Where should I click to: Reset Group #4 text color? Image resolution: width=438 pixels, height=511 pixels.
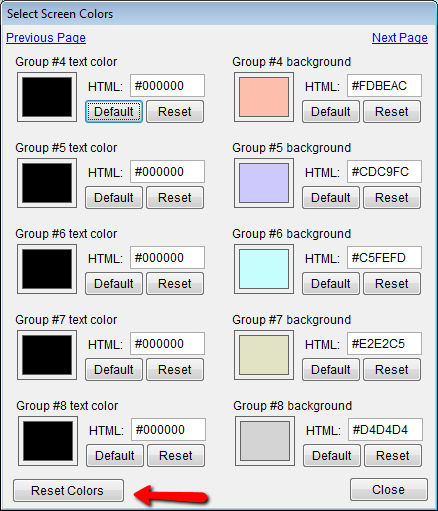click(175, 112)
